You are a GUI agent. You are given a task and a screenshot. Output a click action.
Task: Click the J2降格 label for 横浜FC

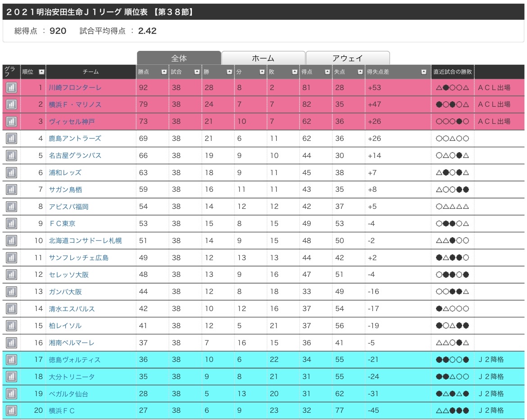click(x=491, y=411)
